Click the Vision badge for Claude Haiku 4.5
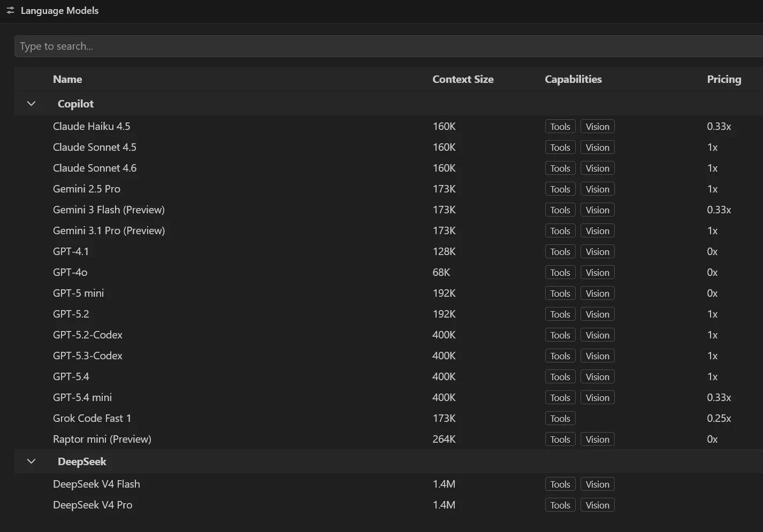Viewport: 763px width, 532px height. click(x=598, y=127)
